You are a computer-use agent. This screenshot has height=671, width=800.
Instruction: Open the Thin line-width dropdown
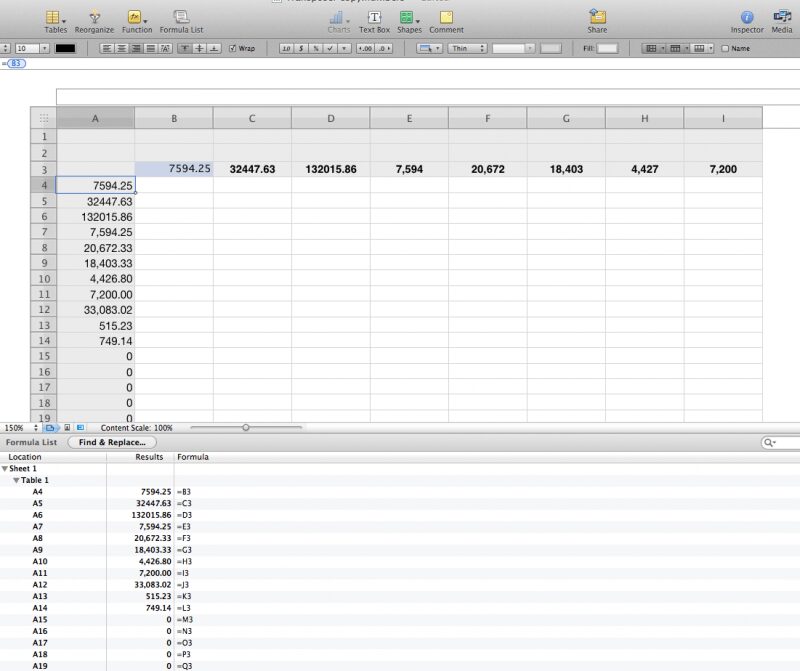pyautogui.click(x=467, y=48)
